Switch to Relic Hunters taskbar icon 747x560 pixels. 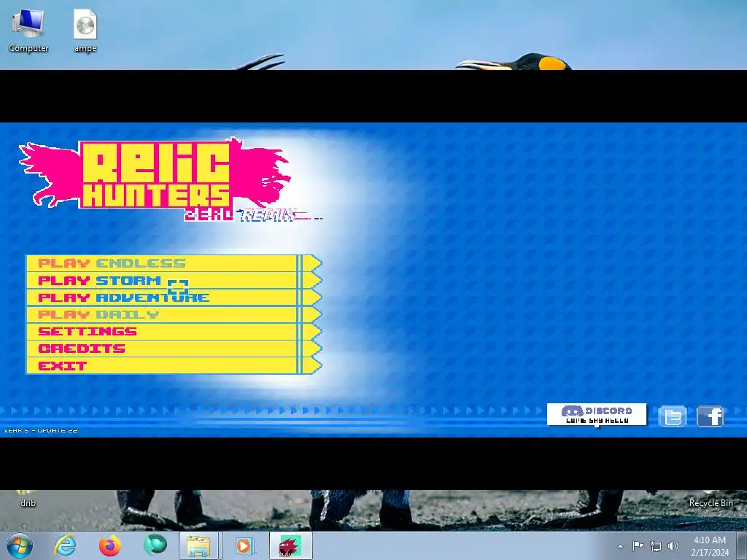pyautogui.click(x=290, y=545)
